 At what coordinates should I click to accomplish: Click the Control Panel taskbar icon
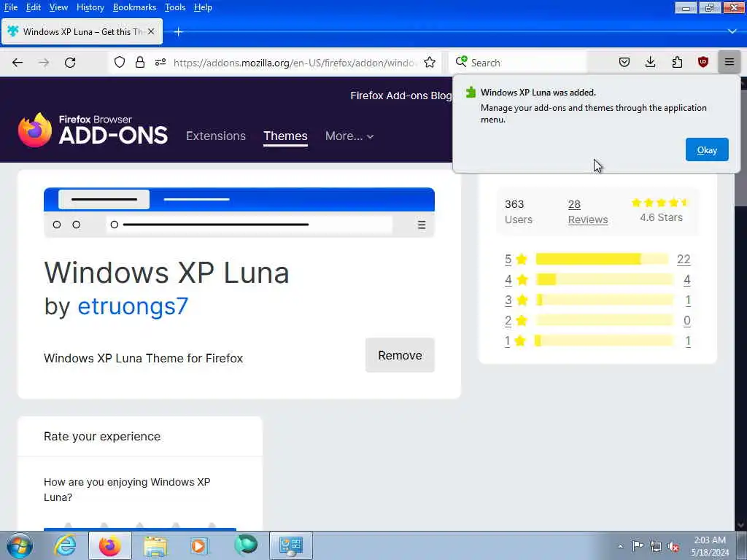pos(291,545)
